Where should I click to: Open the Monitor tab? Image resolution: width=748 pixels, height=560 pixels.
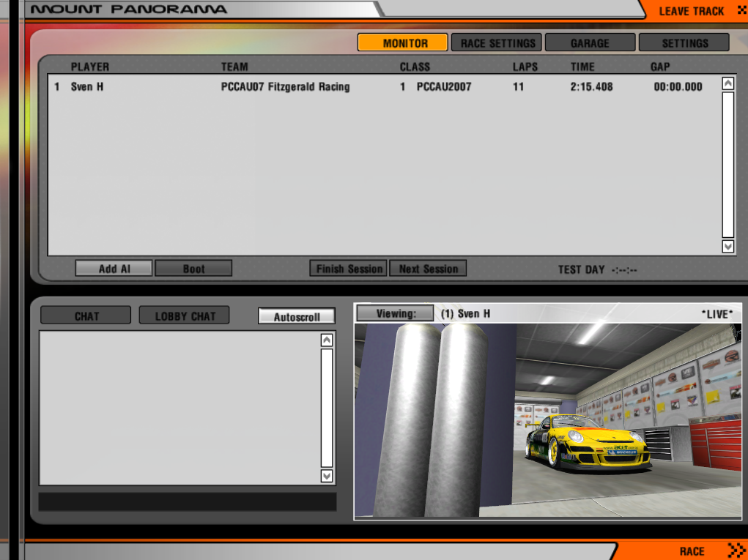[402, 42]
